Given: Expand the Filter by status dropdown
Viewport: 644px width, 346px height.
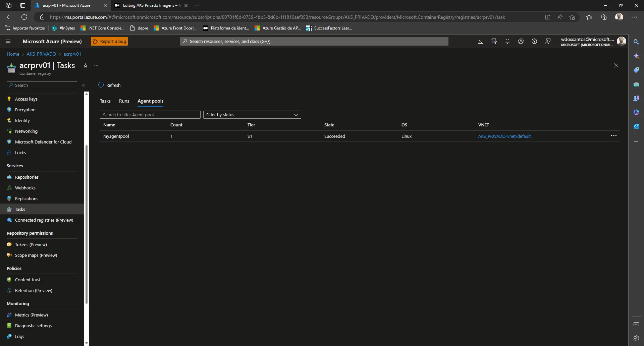Looking at the screenshot, I should point(252,115).
